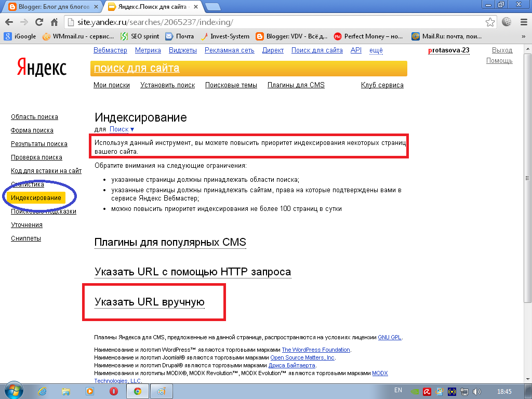The height and width of the screenshot is (399, 532).
Task: Expand the ещё services dropdown
Action: point(376,50)
